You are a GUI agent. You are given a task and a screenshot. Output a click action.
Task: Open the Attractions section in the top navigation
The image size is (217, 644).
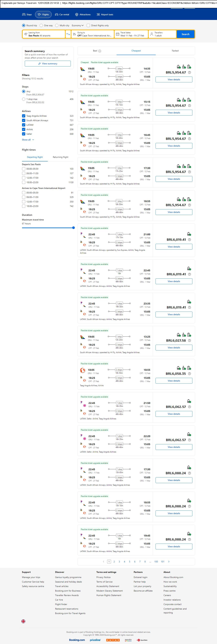(83, 14)
